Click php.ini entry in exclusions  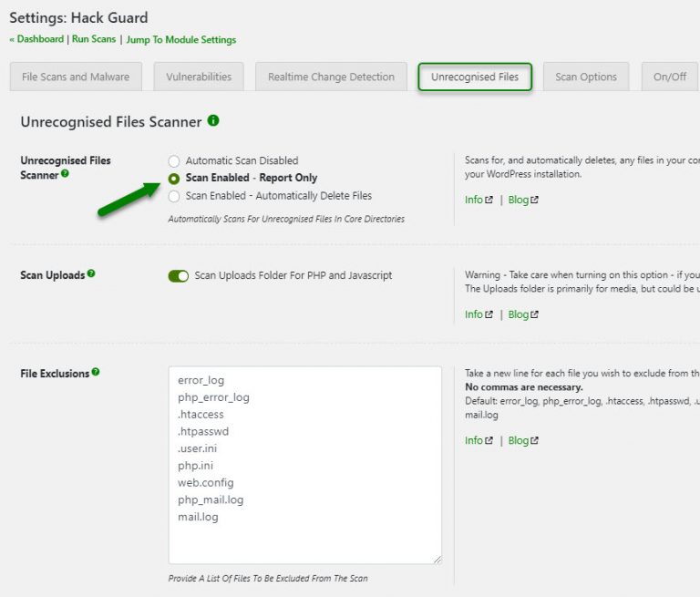coord(195,466)
